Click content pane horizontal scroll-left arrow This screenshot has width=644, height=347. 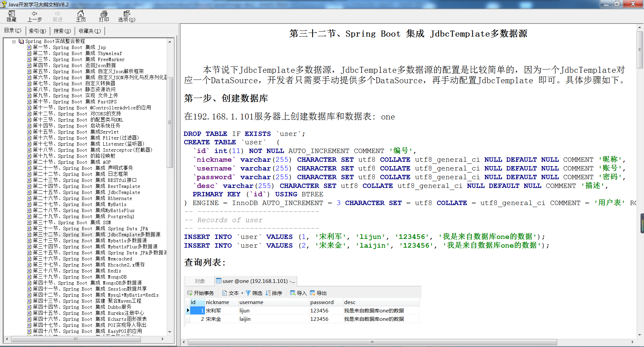pos(184,342)
